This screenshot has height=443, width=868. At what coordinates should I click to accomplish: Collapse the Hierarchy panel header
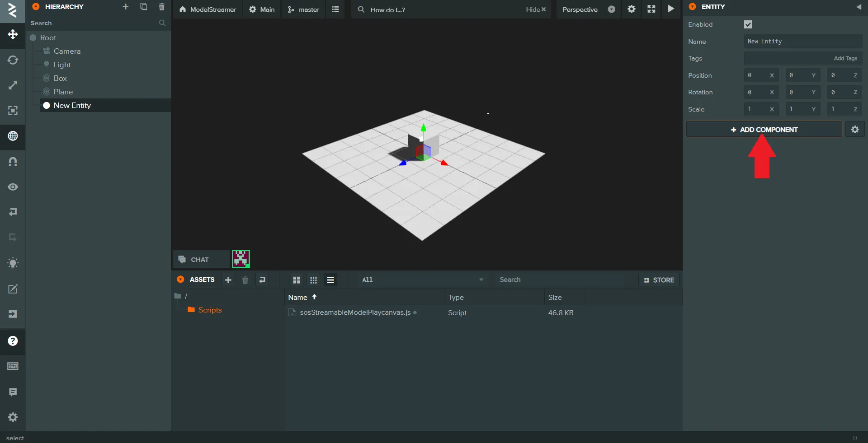click(x=36, y=7)
